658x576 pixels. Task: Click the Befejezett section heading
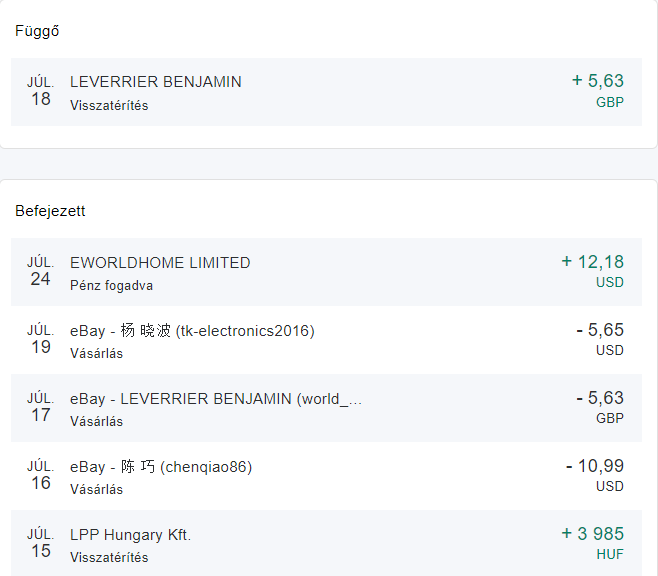click(x=50, y=211)
